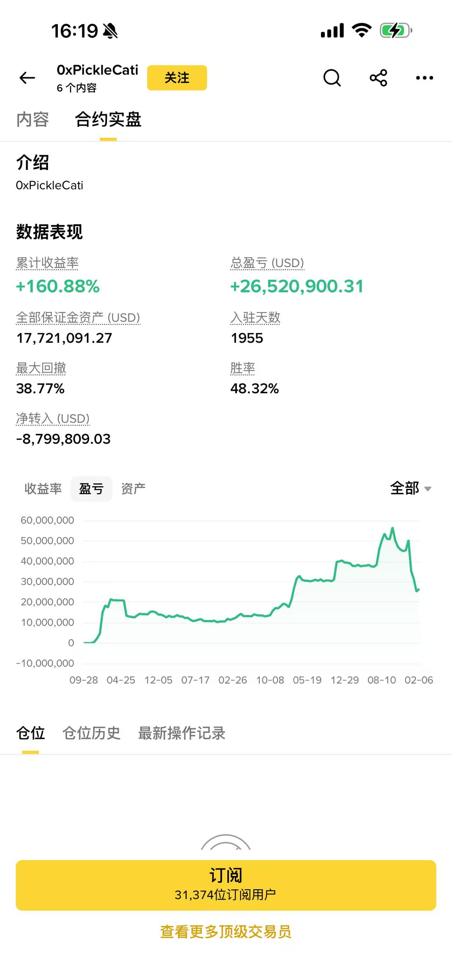Expand the 全部 time range dropdown

411,488
